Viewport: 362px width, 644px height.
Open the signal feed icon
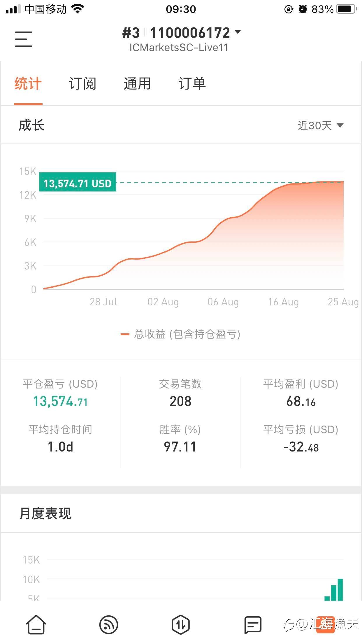(x=108, y=624)
